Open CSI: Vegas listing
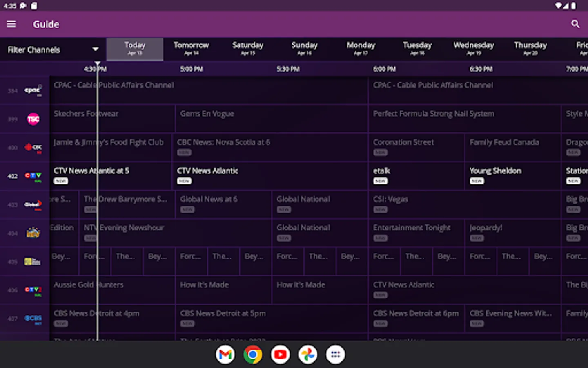This screenshot has height=368, width=588. [x=465, y=204]
